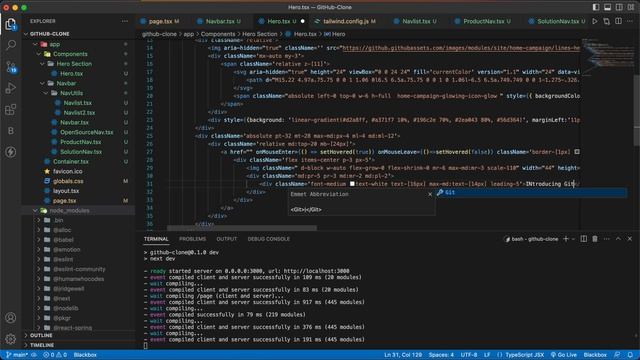Open the DEBUG CONSOLE panel tab
The image size is (640, 360).
(x=269, y=239)
